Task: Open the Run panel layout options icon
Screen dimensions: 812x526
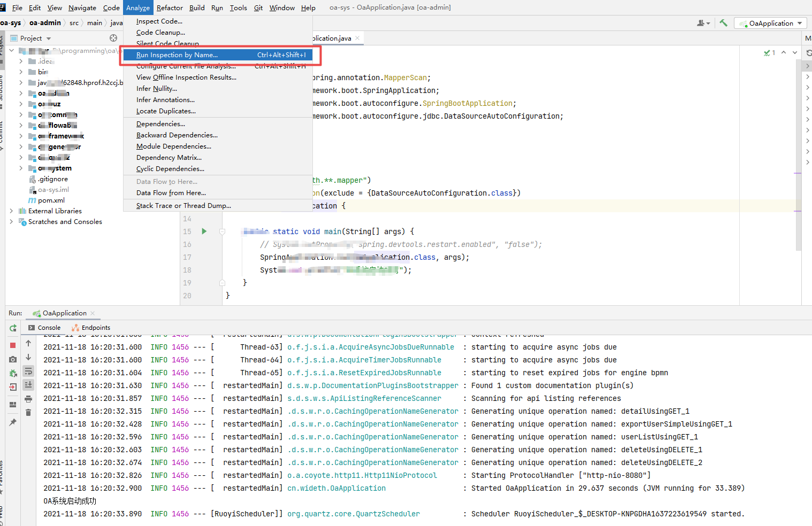Action: coord(13,405)
